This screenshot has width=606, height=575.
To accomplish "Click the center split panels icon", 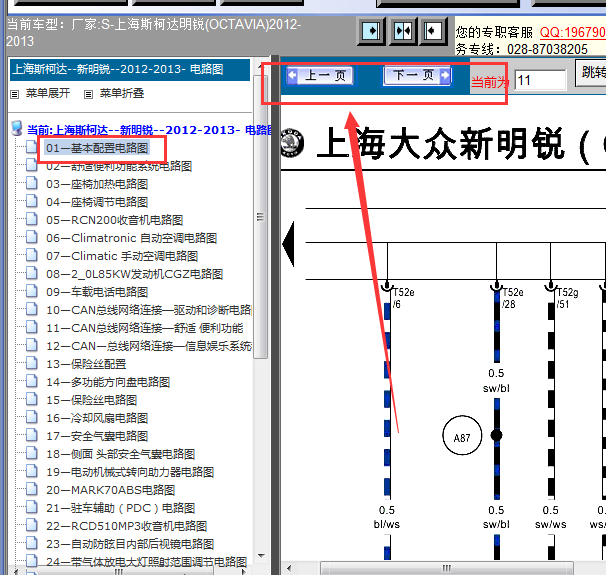I will click(403, 31).
